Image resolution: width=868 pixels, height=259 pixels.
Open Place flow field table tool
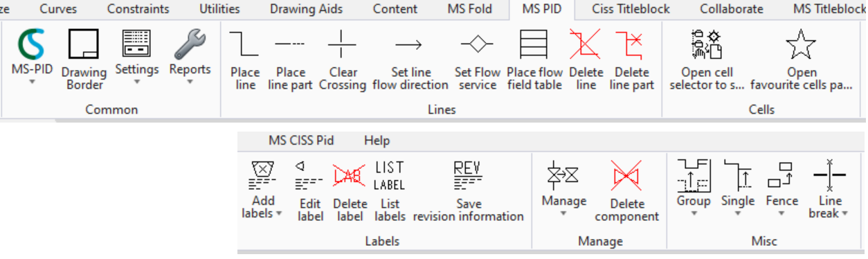tap(534, 60)
